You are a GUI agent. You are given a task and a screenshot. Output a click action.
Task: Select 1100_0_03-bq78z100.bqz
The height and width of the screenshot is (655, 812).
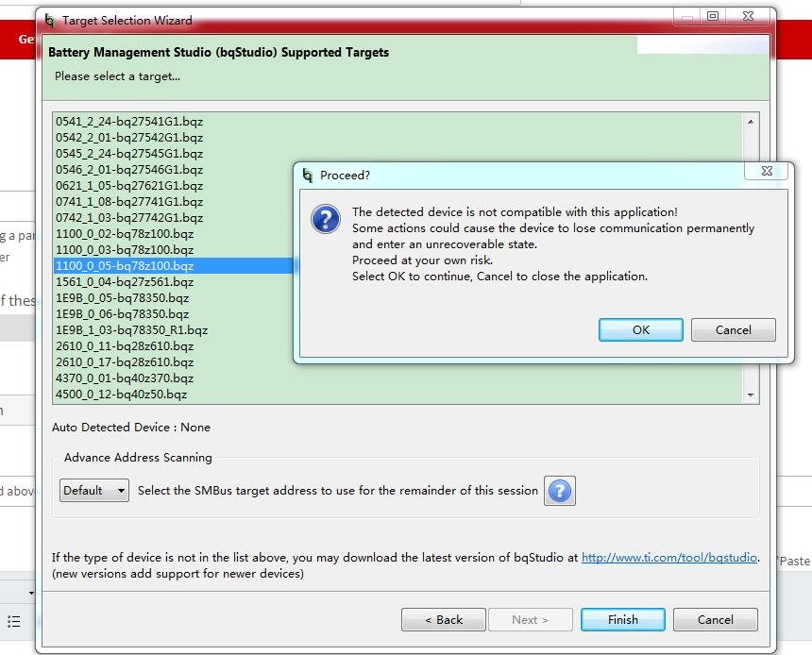tap(125, 249)
